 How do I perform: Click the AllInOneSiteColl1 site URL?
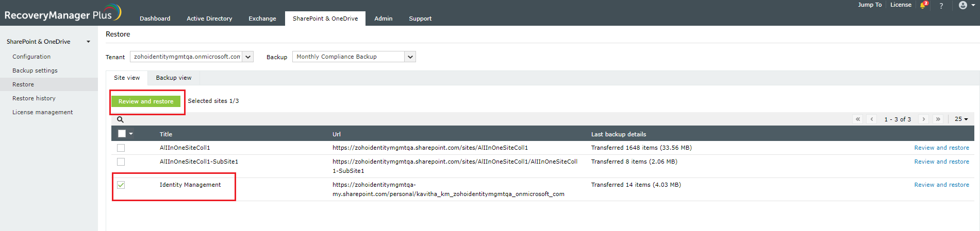tap(430, 148)
